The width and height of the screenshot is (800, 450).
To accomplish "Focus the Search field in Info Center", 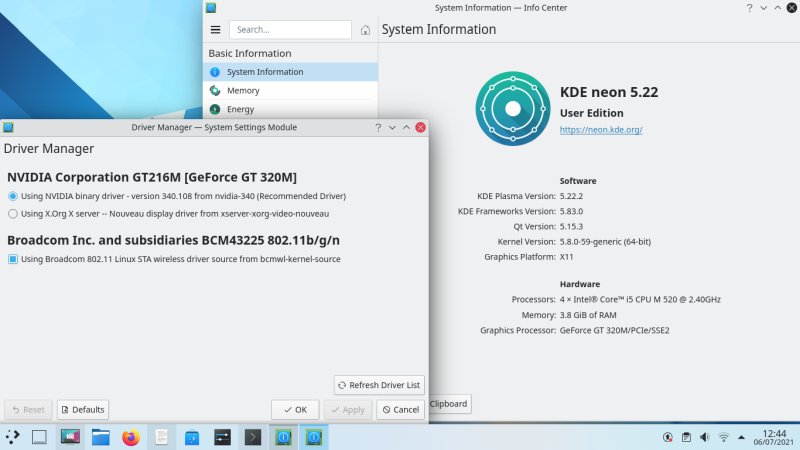I will pos(290,30).
